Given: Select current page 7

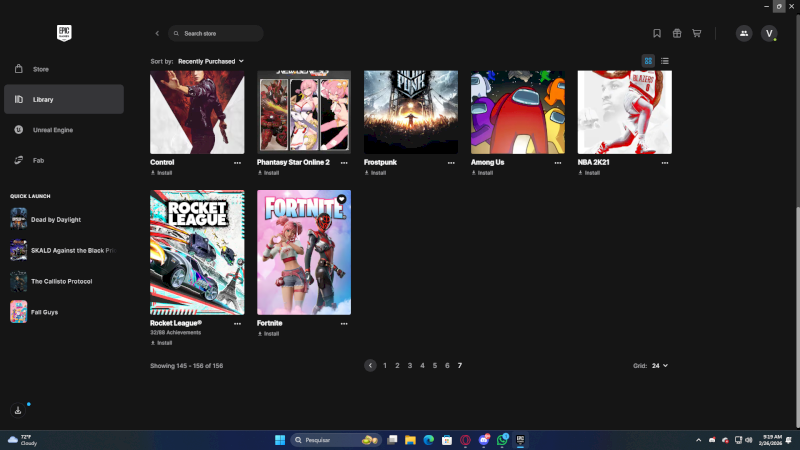Looking at the screenshot, I should click(460, 365).
